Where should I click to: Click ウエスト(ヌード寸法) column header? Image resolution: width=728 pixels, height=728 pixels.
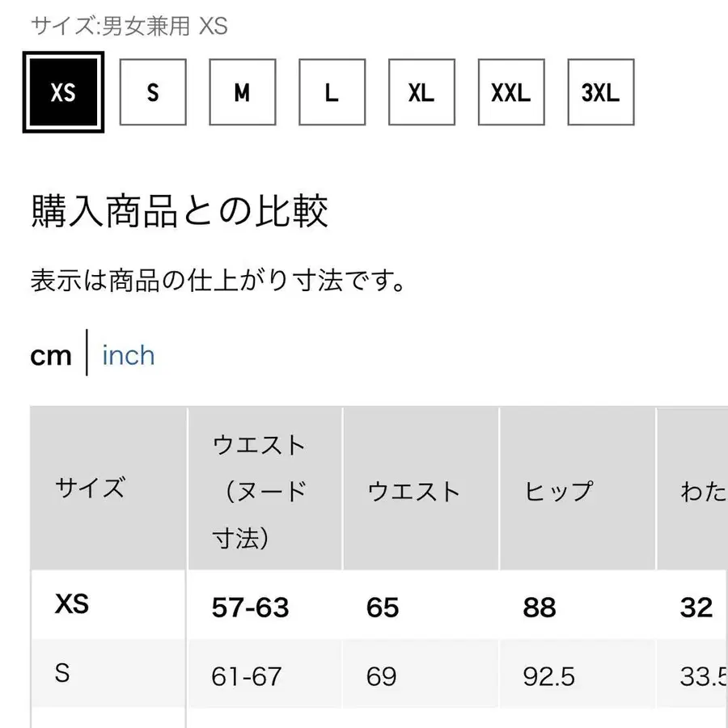coord(260,490)
